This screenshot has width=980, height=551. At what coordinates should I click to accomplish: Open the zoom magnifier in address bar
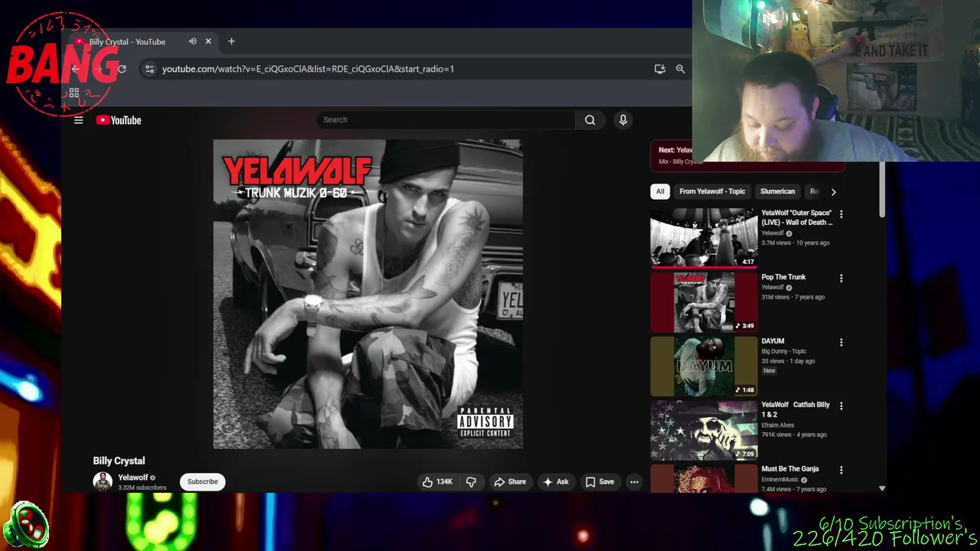click(680, 69)
